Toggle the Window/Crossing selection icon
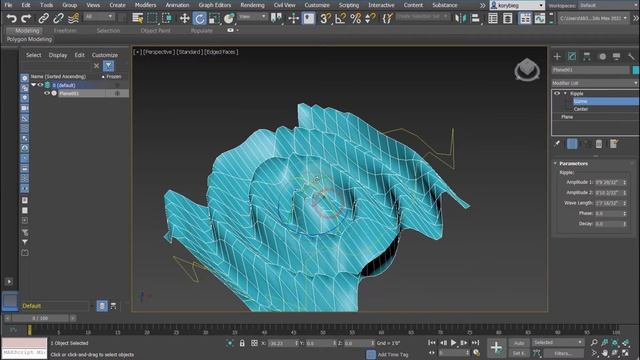 [x=167, y=18]
